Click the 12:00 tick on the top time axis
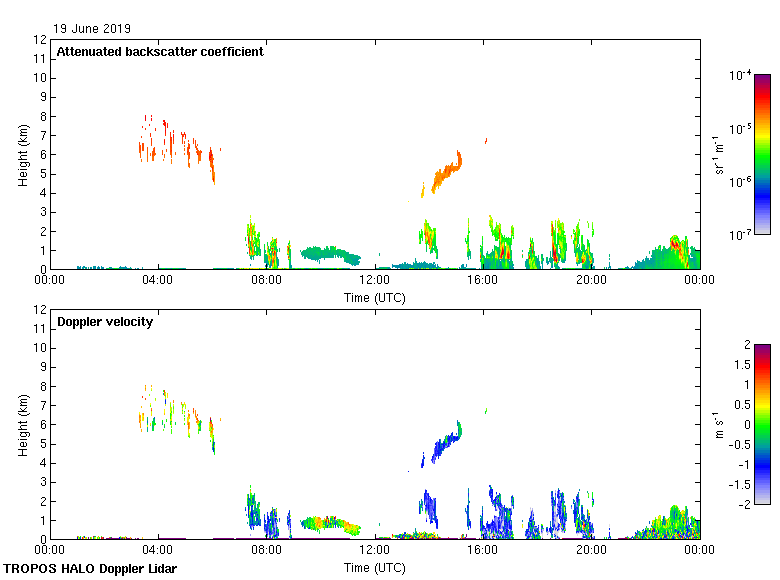Image resolution: width=780 pixels, height=580 pixels. (375, 280)
